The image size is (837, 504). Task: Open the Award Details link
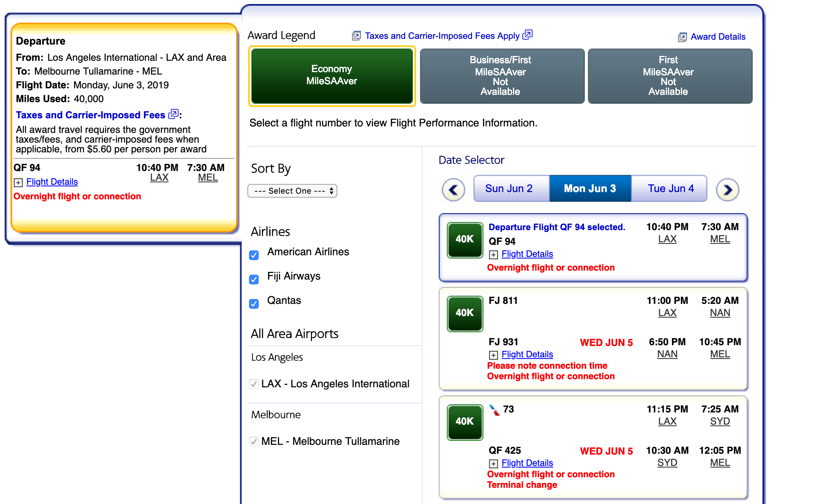tap(718, 37)
